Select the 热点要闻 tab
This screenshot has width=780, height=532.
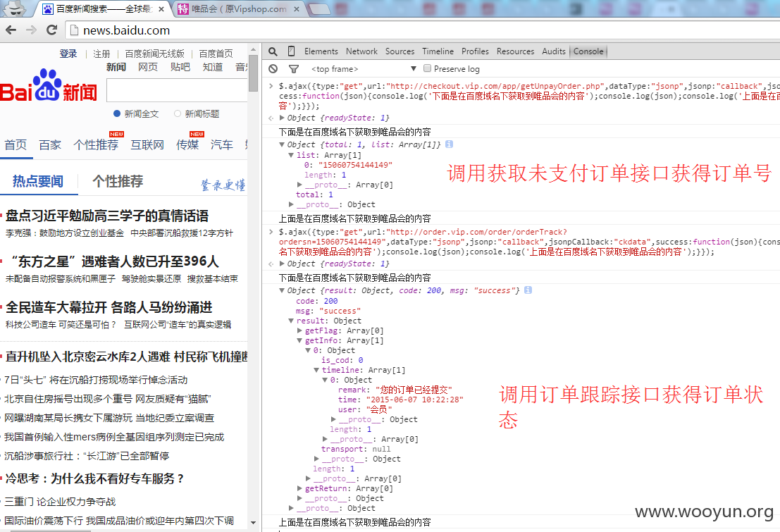(x=38, y=181)
